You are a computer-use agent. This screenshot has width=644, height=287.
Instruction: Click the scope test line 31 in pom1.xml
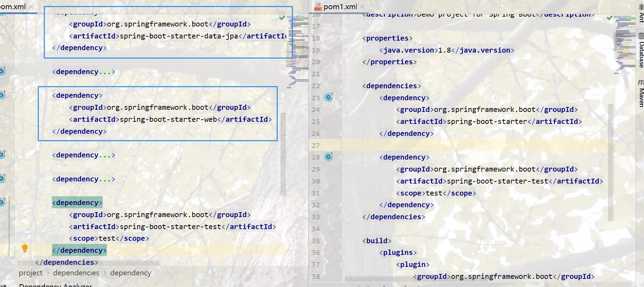point(436,193)
